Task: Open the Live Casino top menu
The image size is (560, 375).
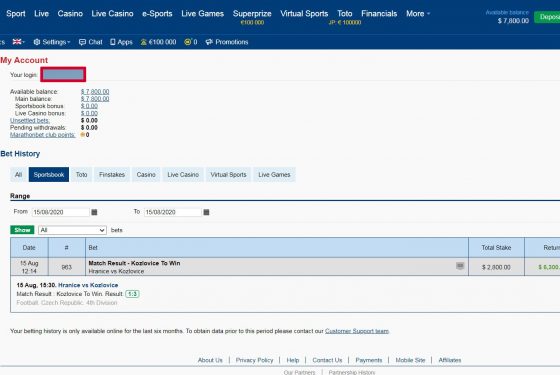Action: tap(112, 14)
